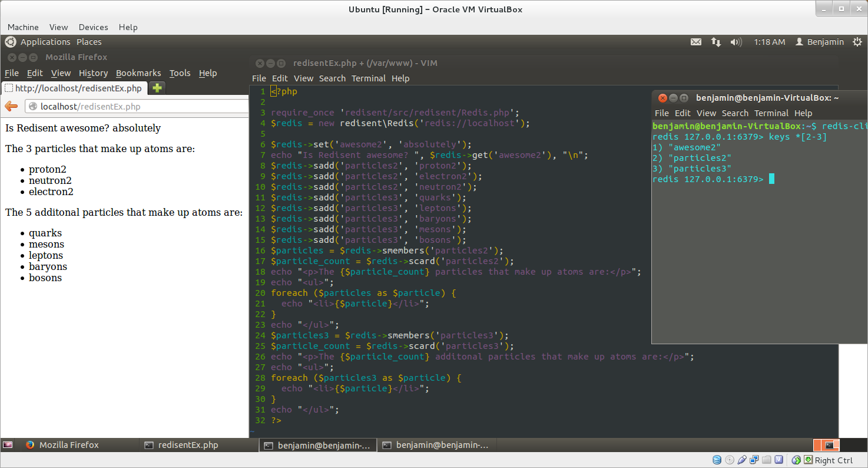Open Firefox View menu
868x468 pixels.
pos(61,73)
